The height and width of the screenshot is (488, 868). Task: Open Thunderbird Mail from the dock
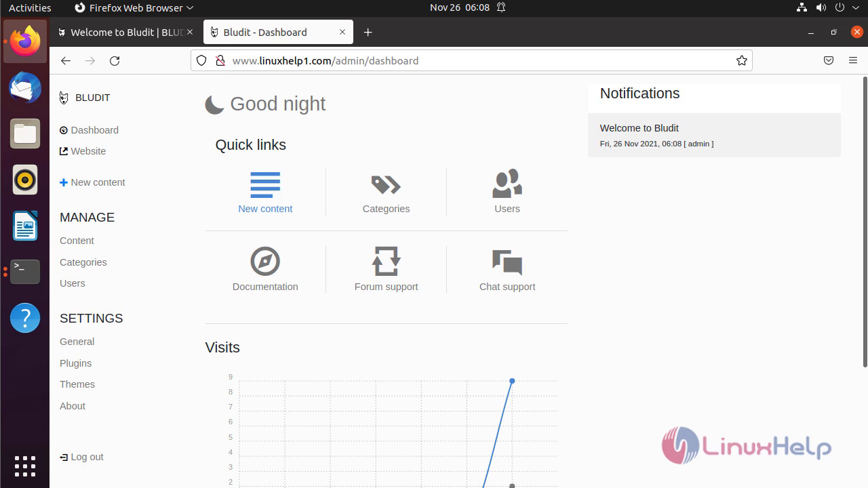tap(25, 87)
